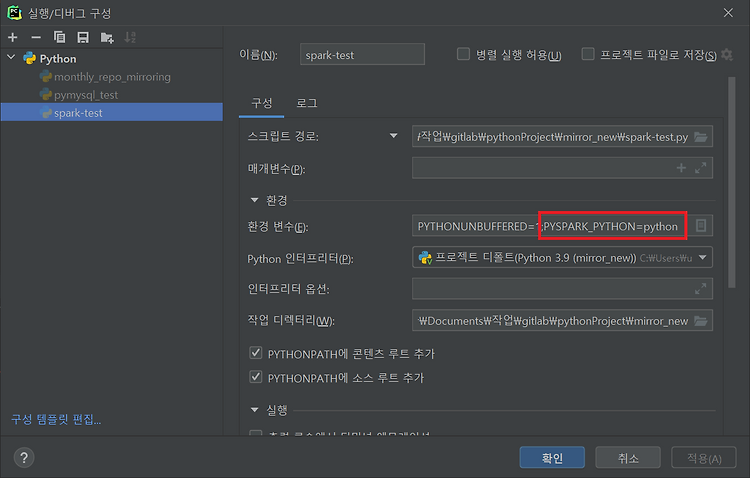Viewport: 750px width, 478px height.
Task: Close the run/debug configuration dialog
Action: point(728,13)
